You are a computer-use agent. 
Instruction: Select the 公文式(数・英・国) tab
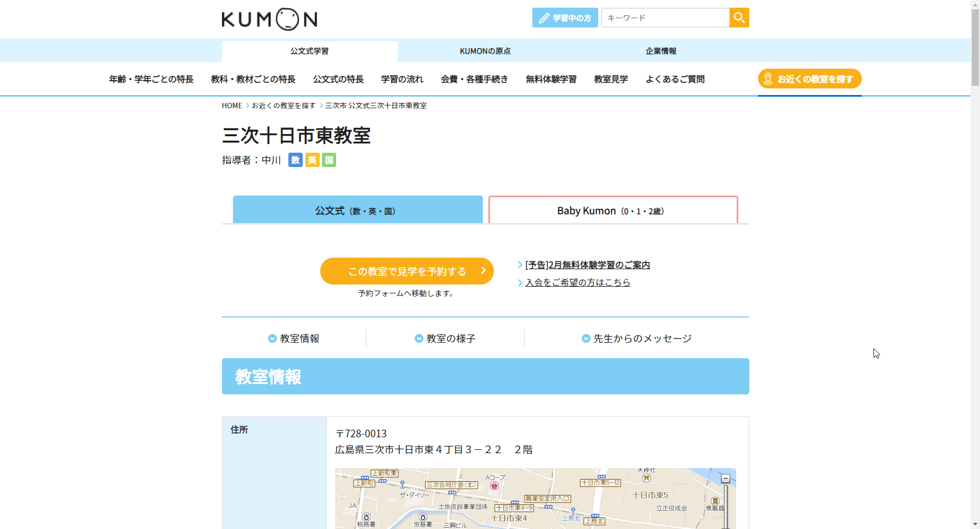tap(358, 209)
